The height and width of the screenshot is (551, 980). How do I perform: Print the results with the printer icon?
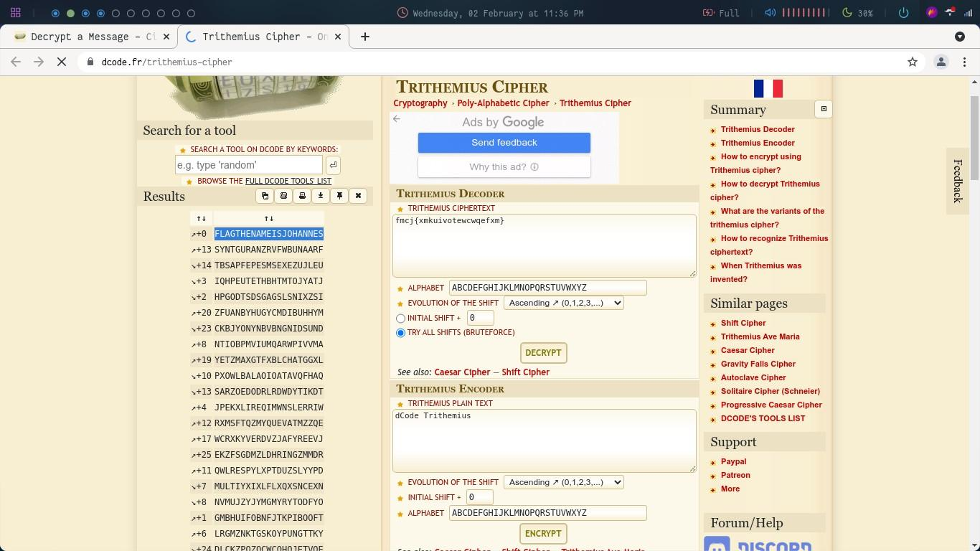click(302, 196)
